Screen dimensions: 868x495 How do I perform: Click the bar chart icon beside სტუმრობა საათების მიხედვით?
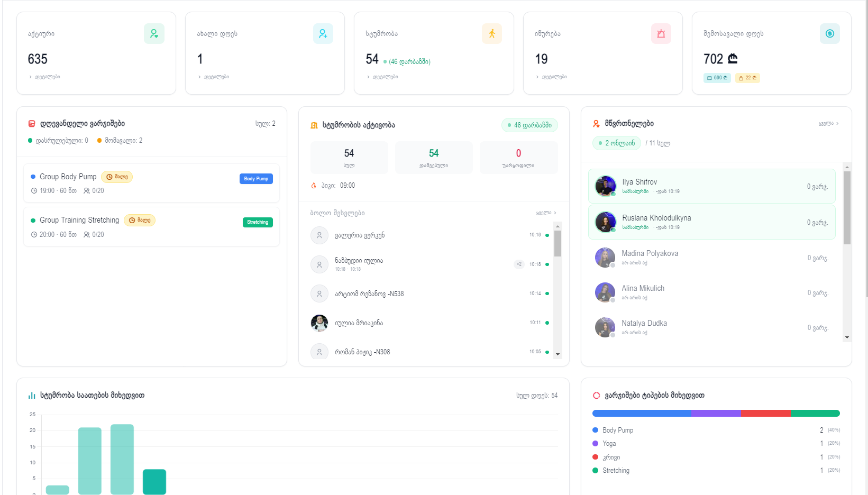tap(32, 396)
